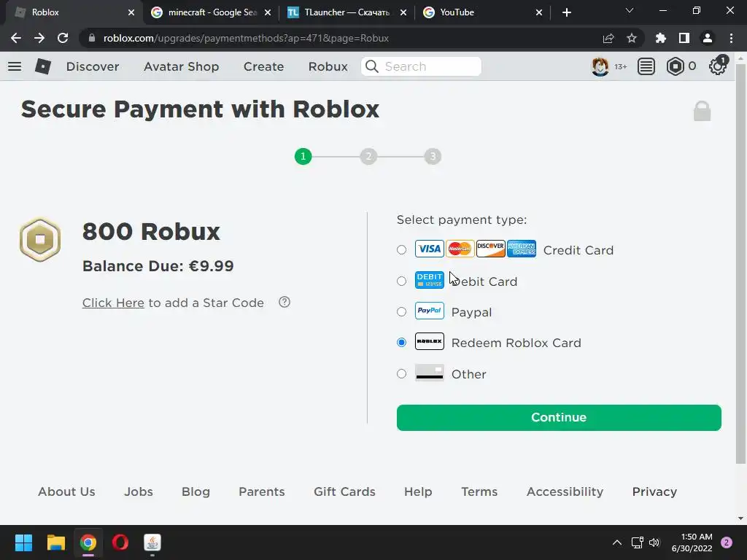Open Opera browser from taskbar
Image resolution: width=747 pixels, height=560 pixels.
[120, 542]
